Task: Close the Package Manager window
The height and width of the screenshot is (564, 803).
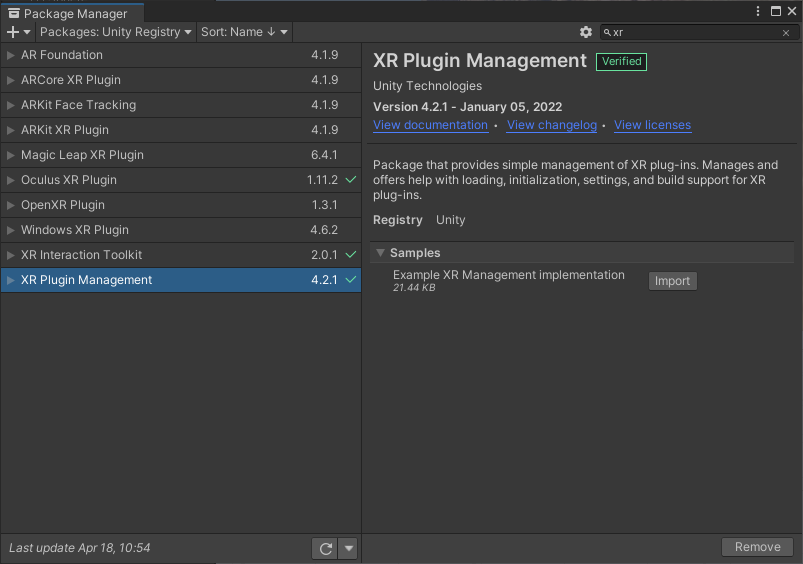Action: pos(792,11)
